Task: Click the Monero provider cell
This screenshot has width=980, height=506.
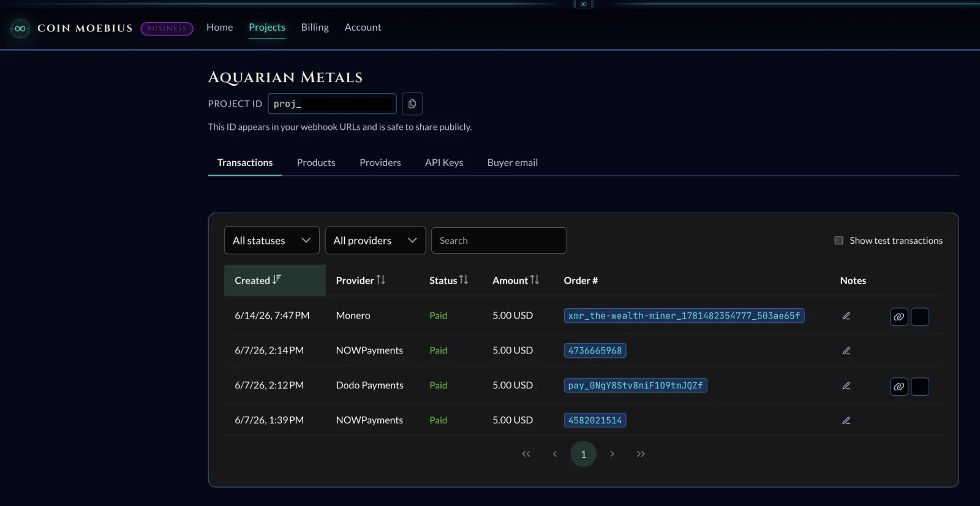Action: (x=353, y=315)
